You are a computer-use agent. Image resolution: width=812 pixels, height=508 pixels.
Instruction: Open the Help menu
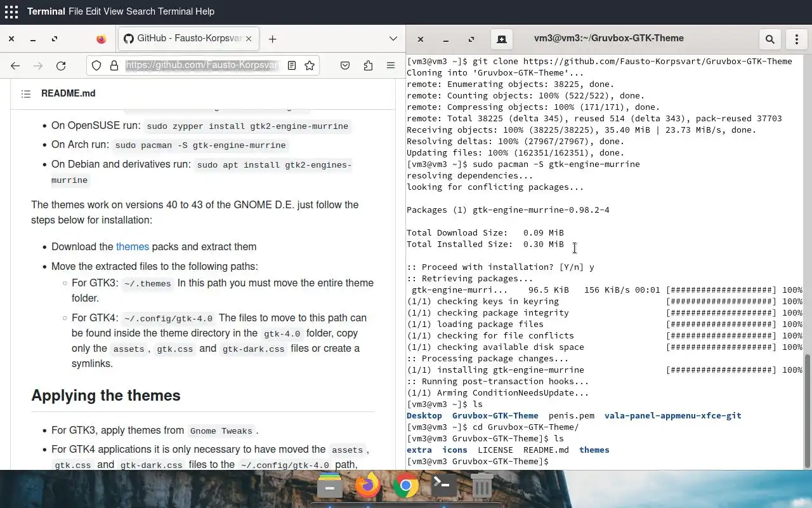tap(204, 11)
